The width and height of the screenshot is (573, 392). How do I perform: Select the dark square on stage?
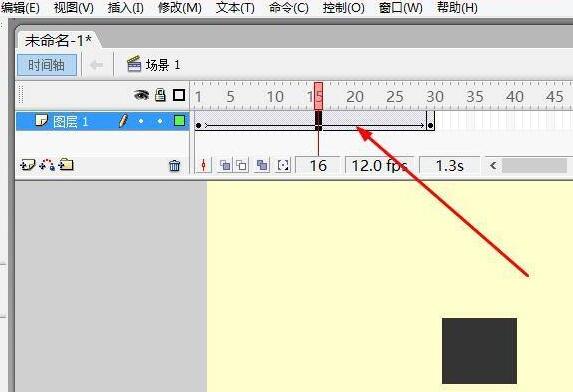pos(479,351)
